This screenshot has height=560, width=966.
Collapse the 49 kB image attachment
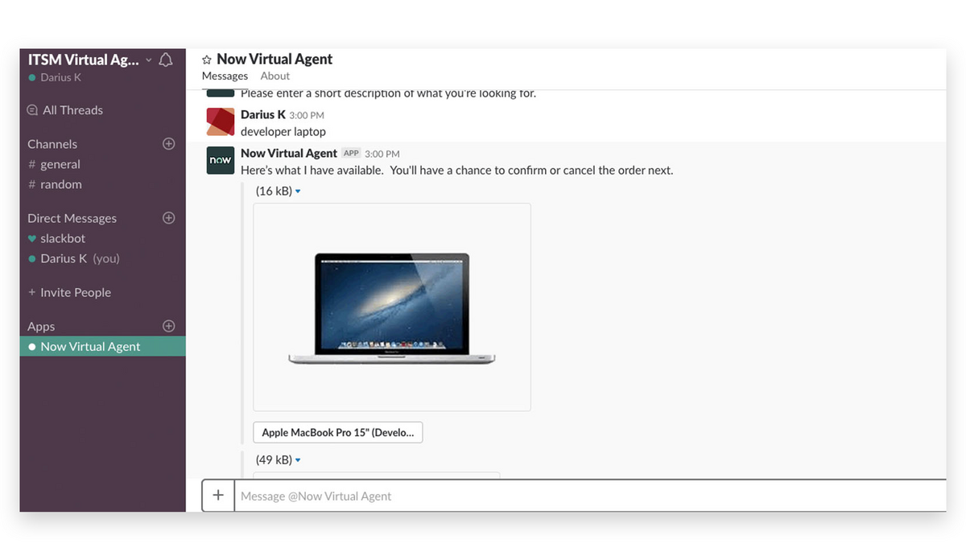[298, 460]
